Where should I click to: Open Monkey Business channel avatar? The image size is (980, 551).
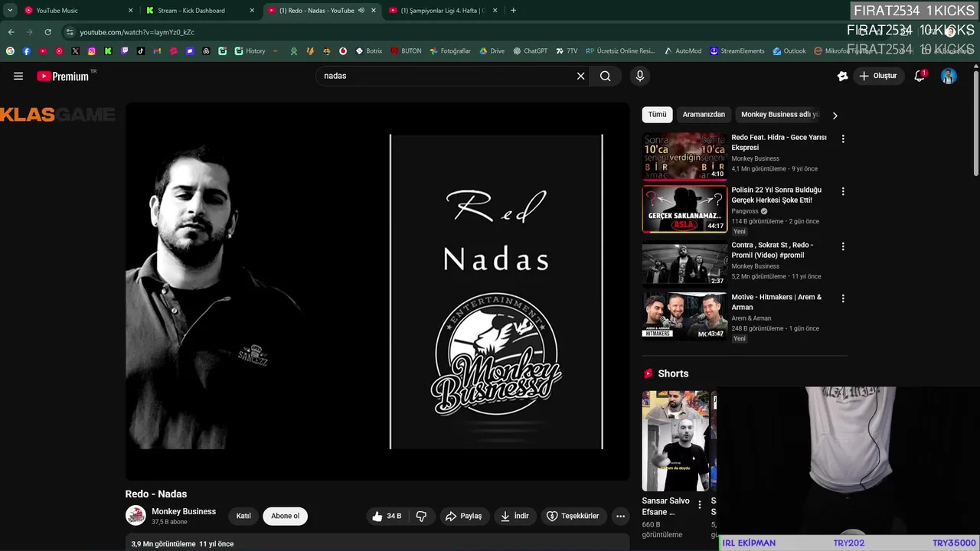(136, 515)
